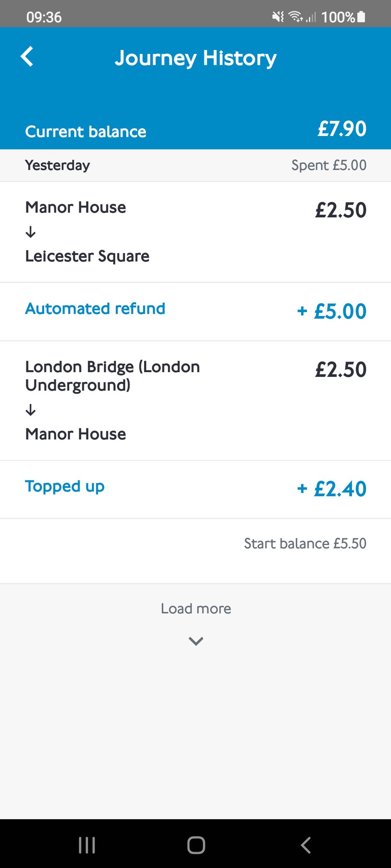Tap the Wi-Fi icon in the status bar
The image size is (391, 868).
pyautogui.click(x=295, y=17)
